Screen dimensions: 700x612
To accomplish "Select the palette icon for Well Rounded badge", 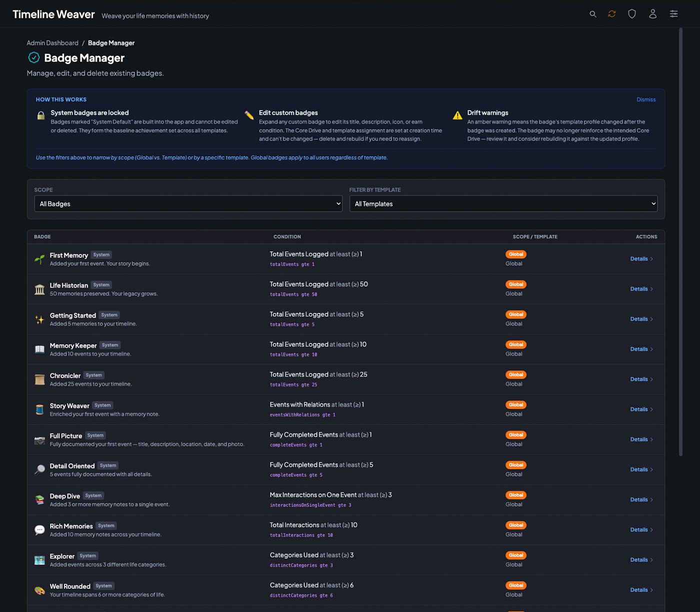I will point(39,590).
